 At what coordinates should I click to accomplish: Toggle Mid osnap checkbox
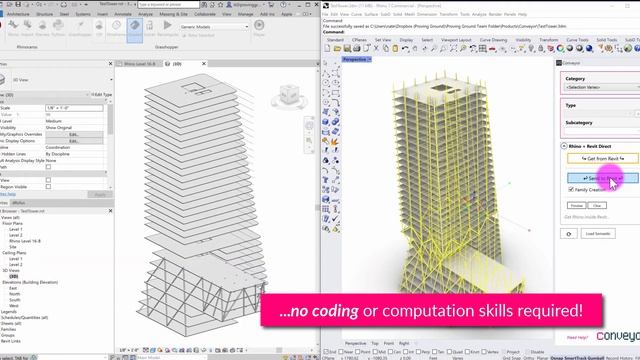tap(375, 352)
